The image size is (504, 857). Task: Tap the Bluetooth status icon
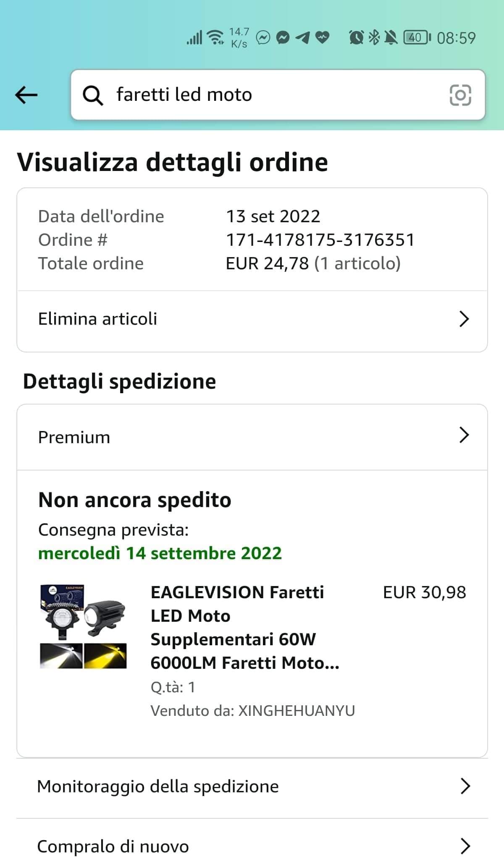(373, 38)
